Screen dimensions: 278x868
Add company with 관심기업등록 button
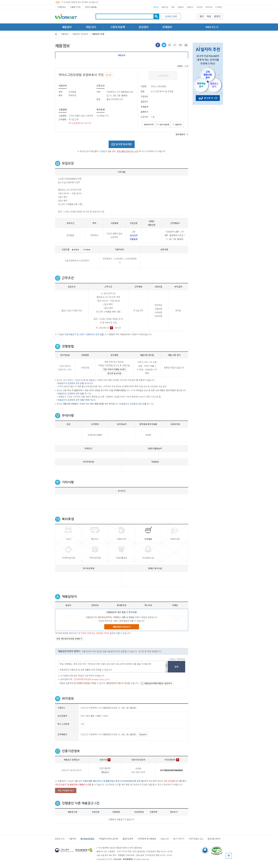163,124
